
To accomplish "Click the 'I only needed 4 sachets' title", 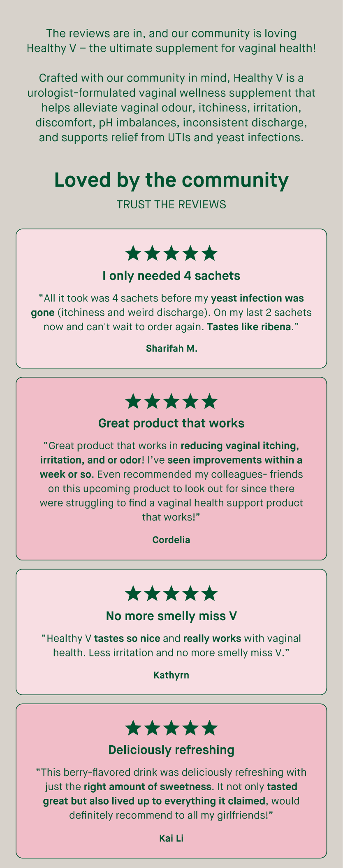I will pyautogui.click(x=171, y=275).
